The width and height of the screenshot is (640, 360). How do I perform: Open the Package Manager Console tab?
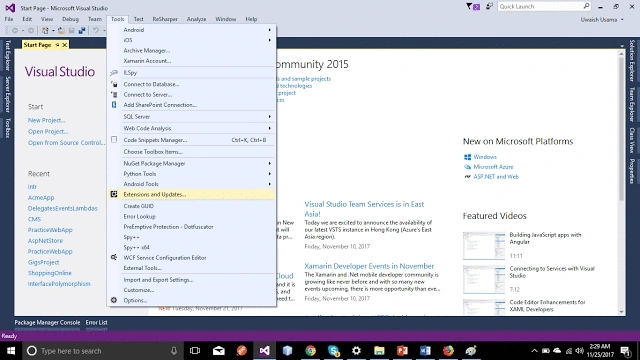(47, 322)
